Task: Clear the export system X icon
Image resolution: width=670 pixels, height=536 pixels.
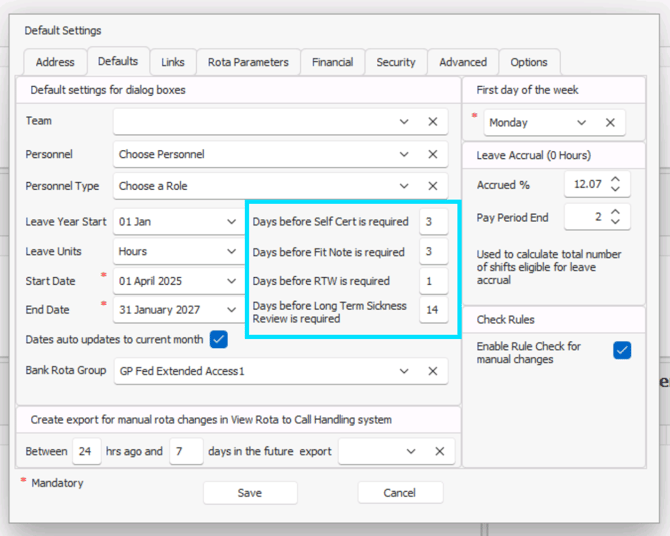Action: pyautogui.click(x=439, y=451)
